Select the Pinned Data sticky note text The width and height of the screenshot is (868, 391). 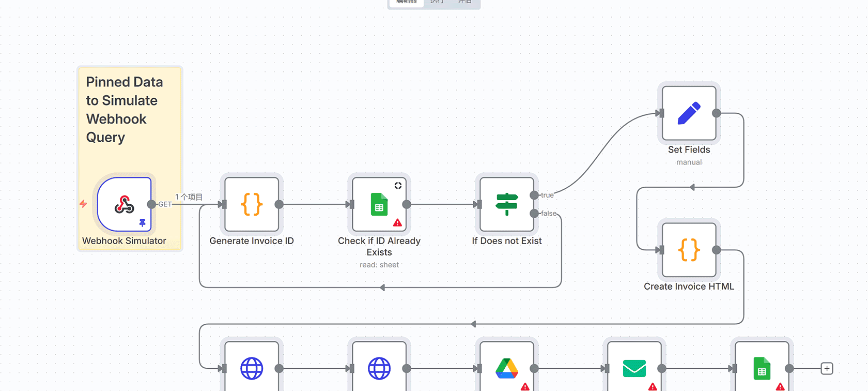(124, 110)
